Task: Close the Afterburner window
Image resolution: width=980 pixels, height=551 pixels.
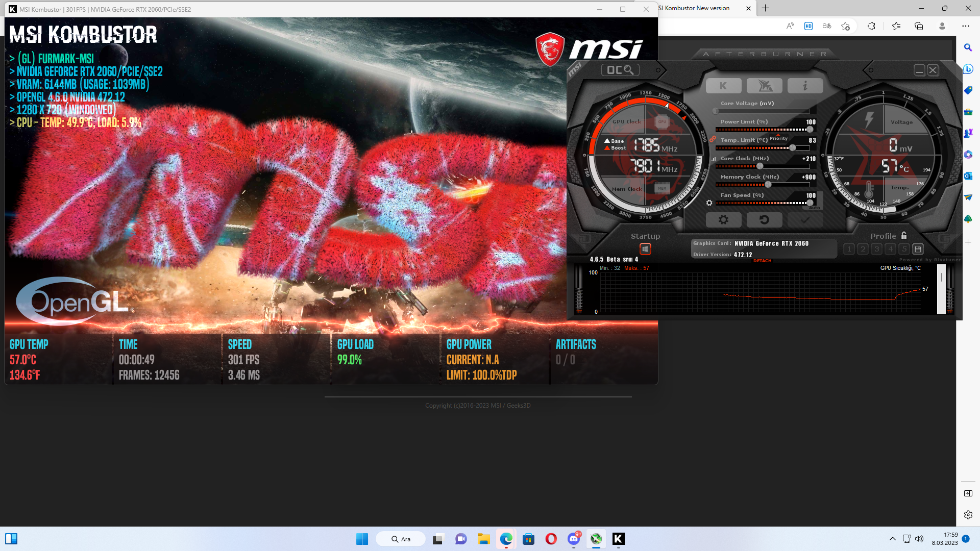Action: pyautogui.click(x=933, y=70)
